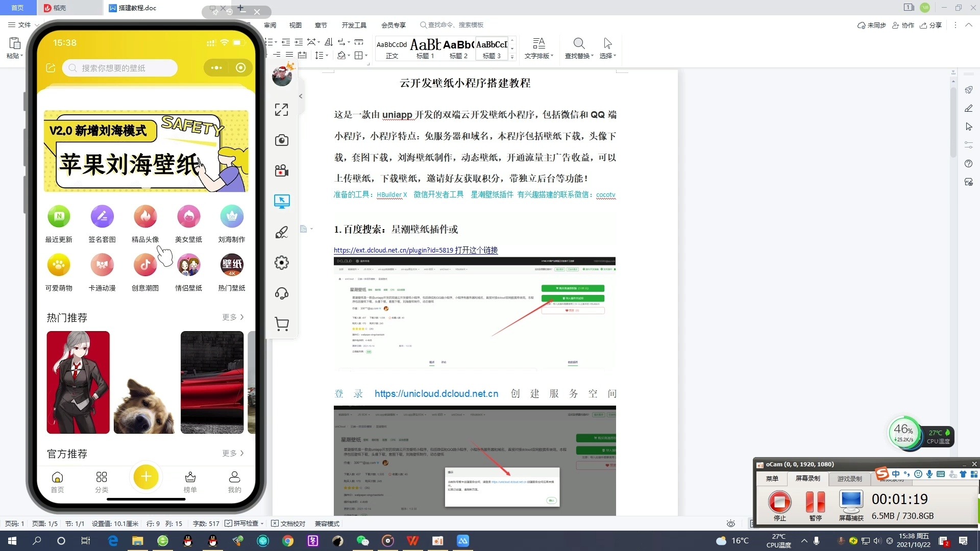Open emulator settings gear icon
Image resolution: width=980 pixels, height=551 pixels.
(281, 263)
